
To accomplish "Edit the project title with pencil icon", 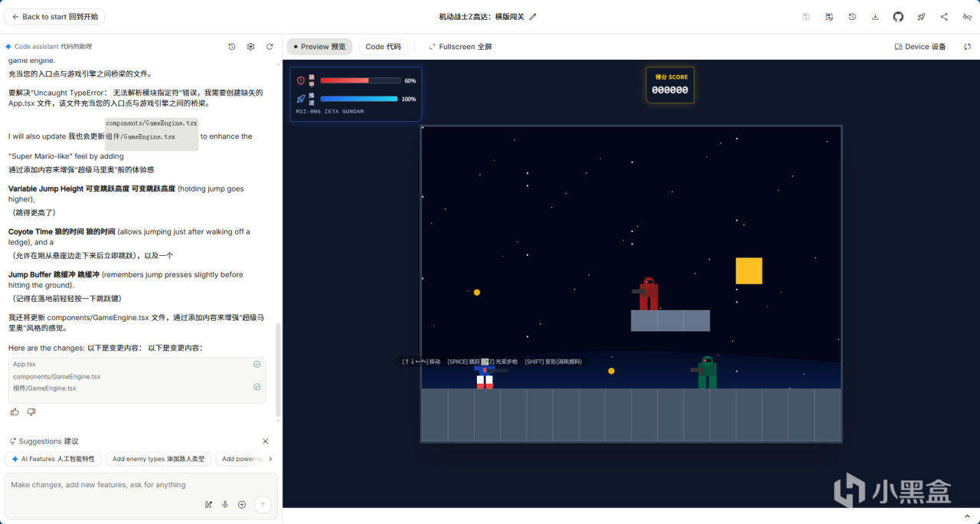I will click(x=533, y=17).
